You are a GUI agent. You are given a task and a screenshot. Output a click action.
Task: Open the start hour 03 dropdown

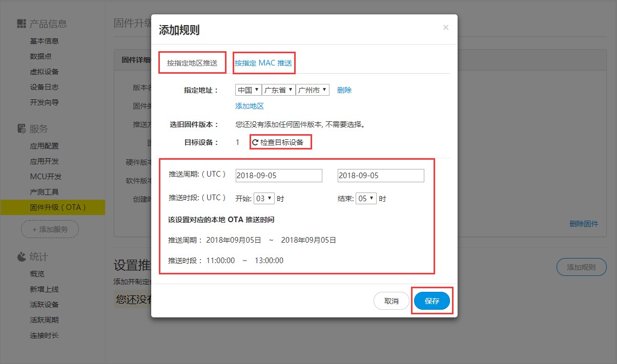264,199
